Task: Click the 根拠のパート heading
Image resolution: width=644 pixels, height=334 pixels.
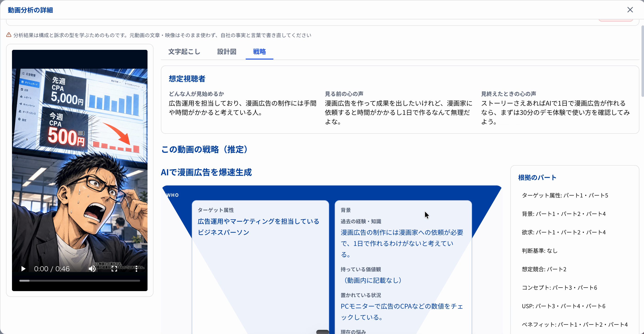Action: point(537,178)
